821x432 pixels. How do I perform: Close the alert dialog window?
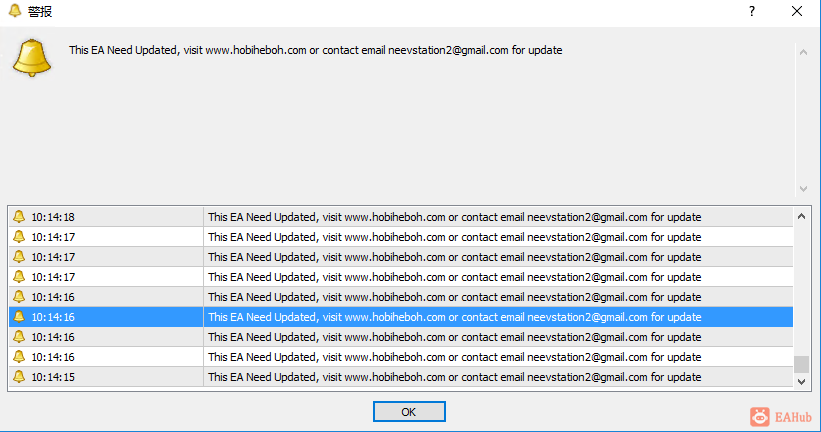pos(797,12)
